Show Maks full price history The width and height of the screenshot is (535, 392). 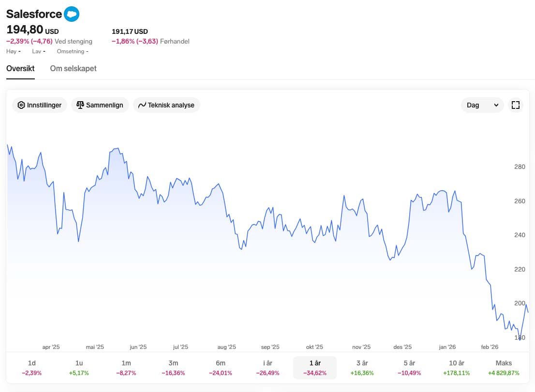click(x=504, y=368)
